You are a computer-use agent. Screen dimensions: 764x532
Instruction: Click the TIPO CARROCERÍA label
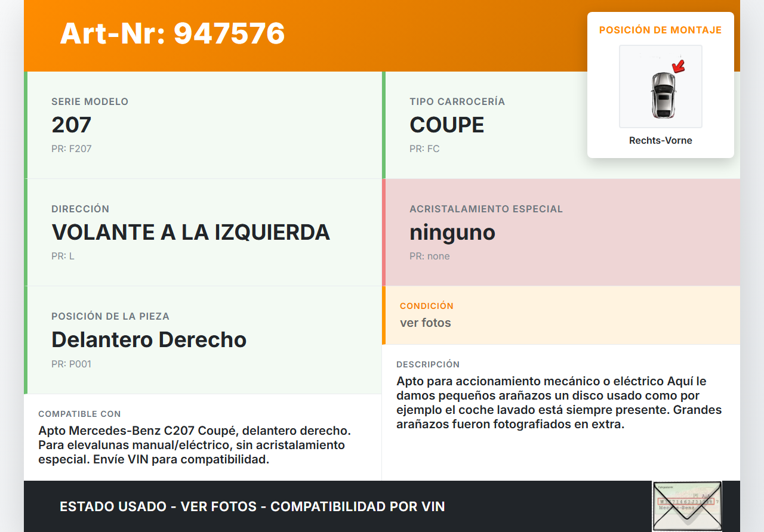point(457,101)
